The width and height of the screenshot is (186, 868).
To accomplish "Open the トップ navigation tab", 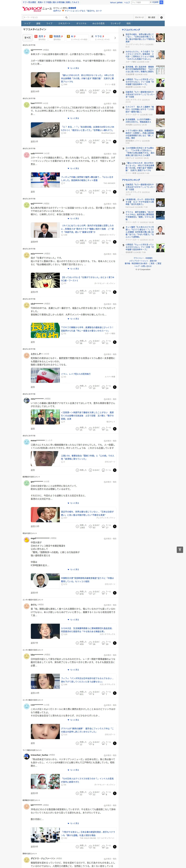I will [x=27, y=24].
